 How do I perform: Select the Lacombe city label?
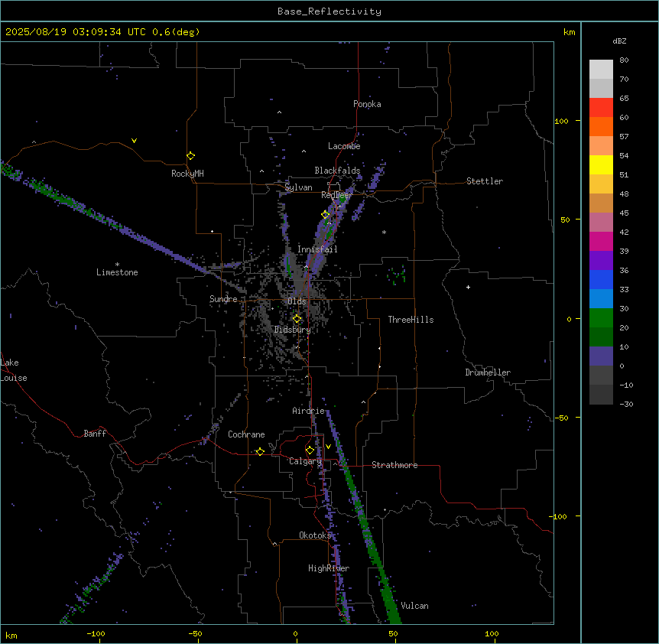[344, 146]
